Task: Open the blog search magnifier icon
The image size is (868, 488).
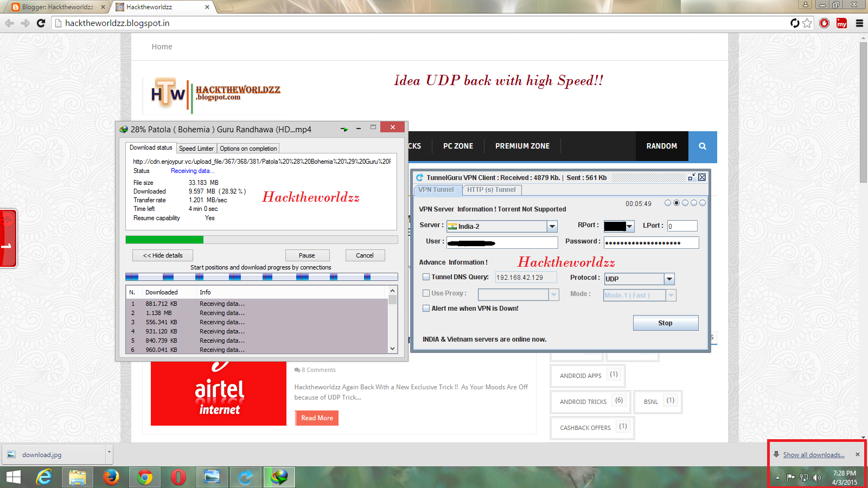Action: point(703,146)
